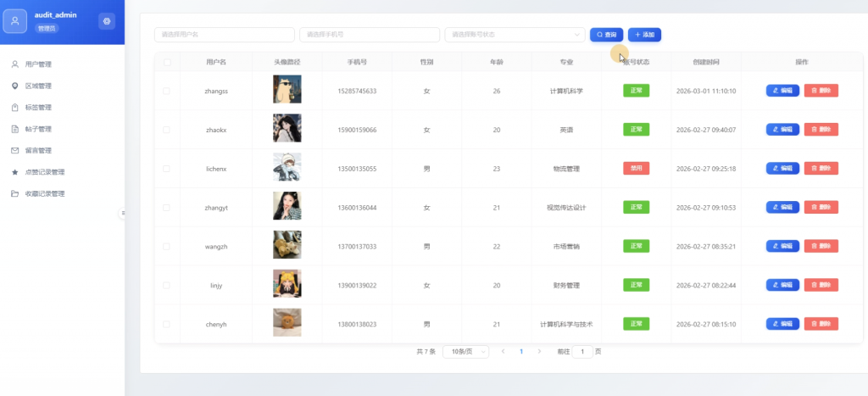
Task: Edit the zhaokx user row
Action: [x=782, y=129]
